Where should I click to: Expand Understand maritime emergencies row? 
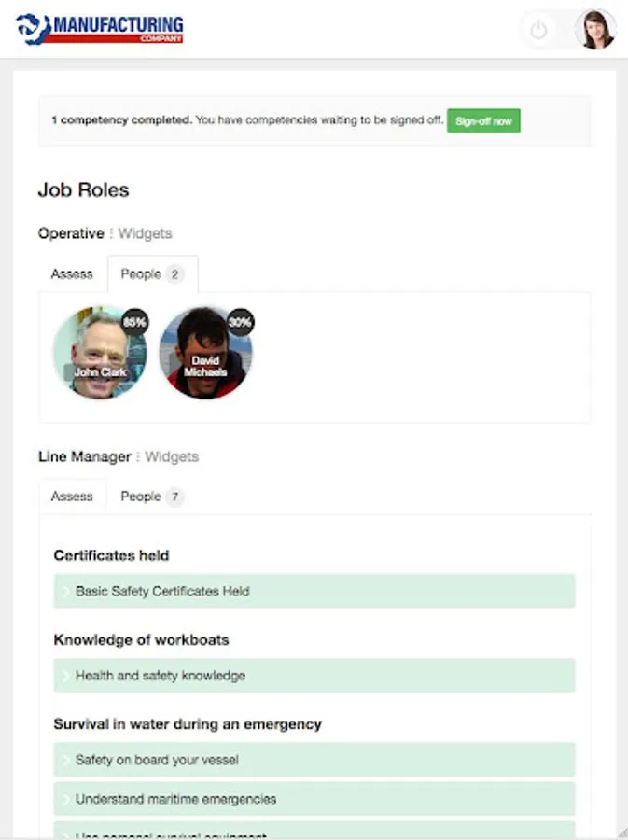[314, 799]
